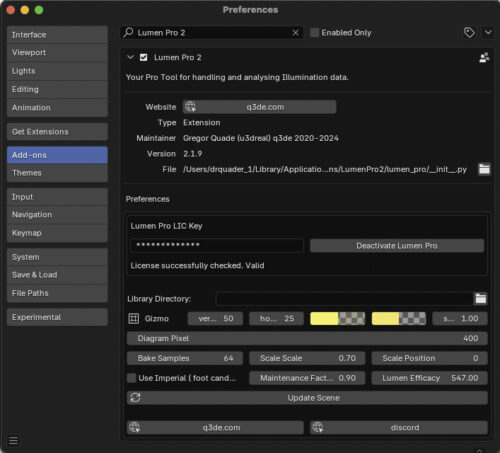This screenshot has width=500, height=453.
Task: Click the green zoom window button
Action: [x=39, y=10]
